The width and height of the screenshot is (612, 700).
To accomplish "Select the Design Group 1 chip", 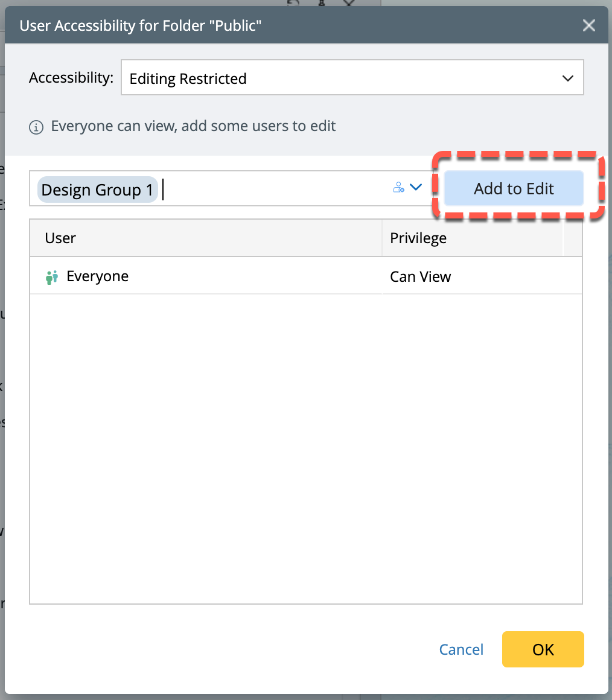I will pos(97,190).
